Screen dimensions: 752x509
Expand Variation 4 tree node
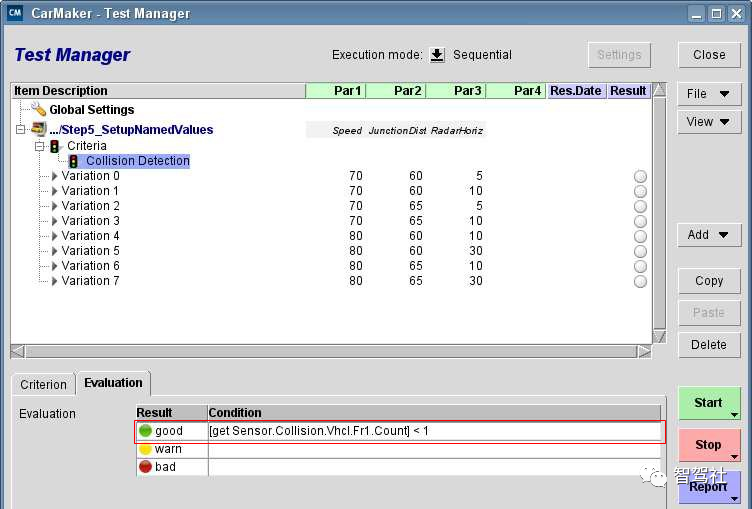click(x=54, y=236)
